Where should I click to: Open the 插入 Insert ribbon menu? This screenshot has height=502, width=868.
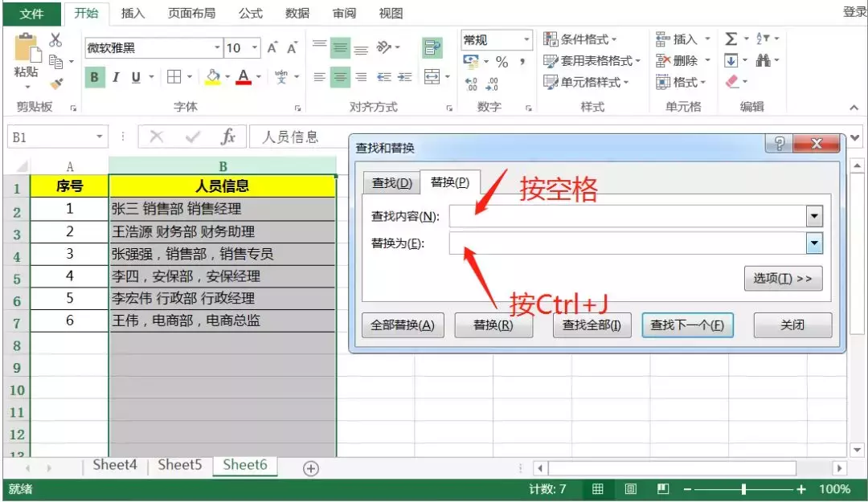point(133,13)
